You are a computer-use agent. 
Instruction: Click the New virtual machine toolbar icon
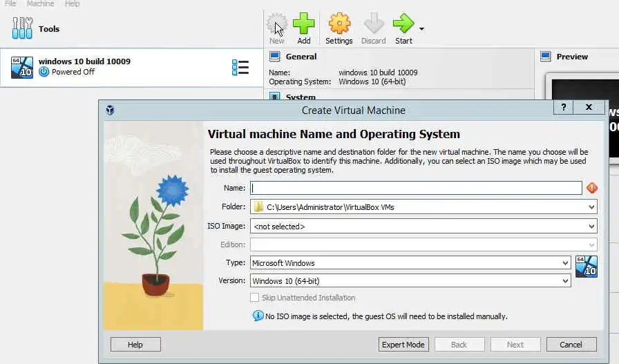(x=276, y=28)
